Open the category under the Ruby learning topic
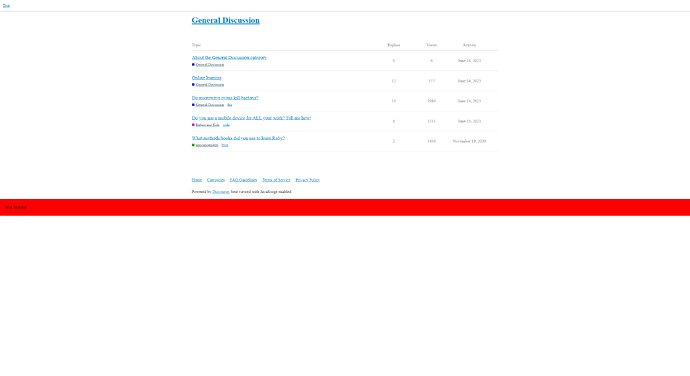The height and width of the screenshot is (376, 690). [207, 145]
